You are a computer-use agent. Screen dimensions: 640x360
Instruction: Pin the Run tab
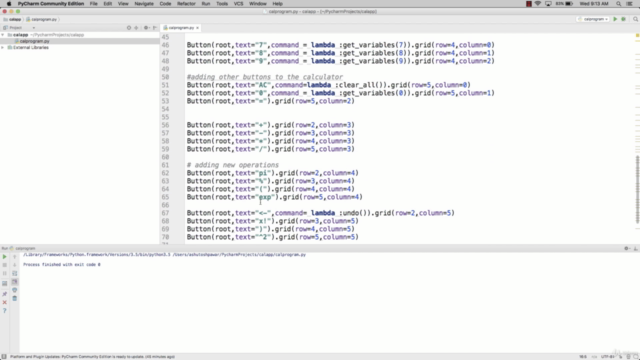[x=4, y=294]
